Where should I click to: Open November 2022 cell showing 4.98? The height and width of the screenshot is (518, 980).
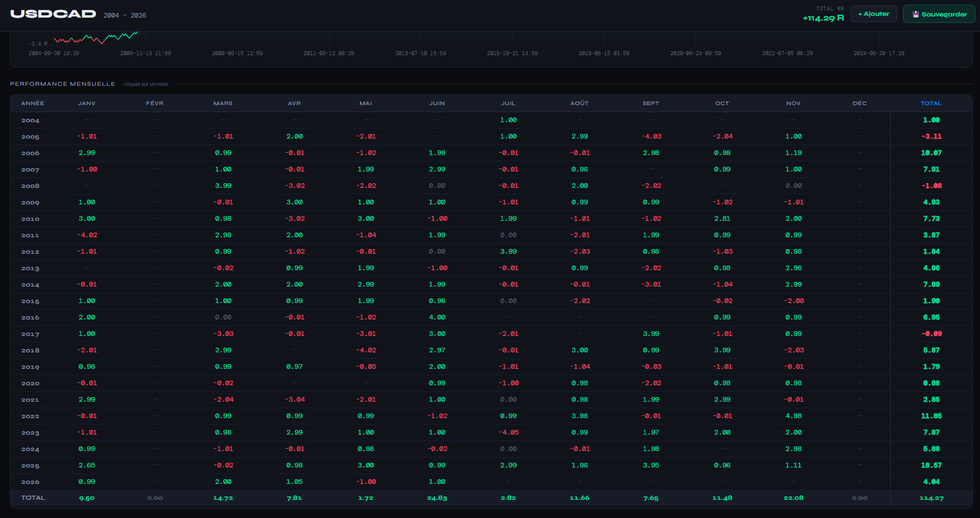(793, 416)
